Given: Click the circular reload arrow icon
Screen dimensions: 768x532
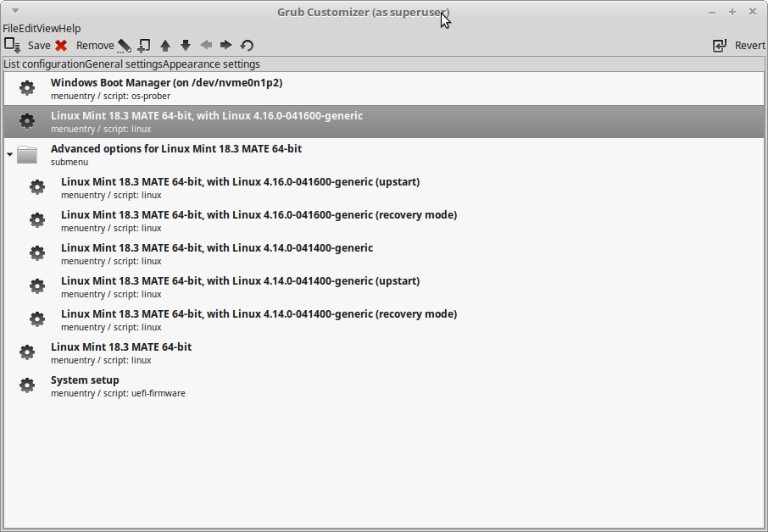Looking at the screenshot, I should (247, 46).
